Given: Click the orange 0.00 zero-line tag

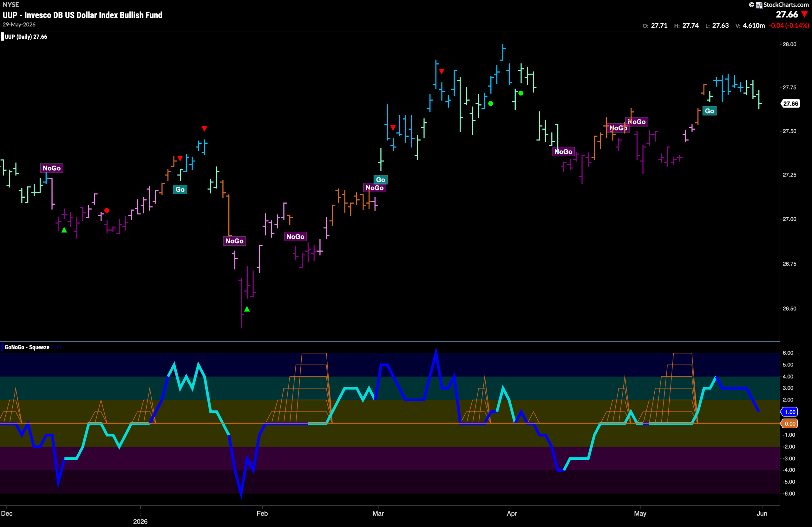Looking at the screenshot, I should pyautogui.click(x=789, y=424).
